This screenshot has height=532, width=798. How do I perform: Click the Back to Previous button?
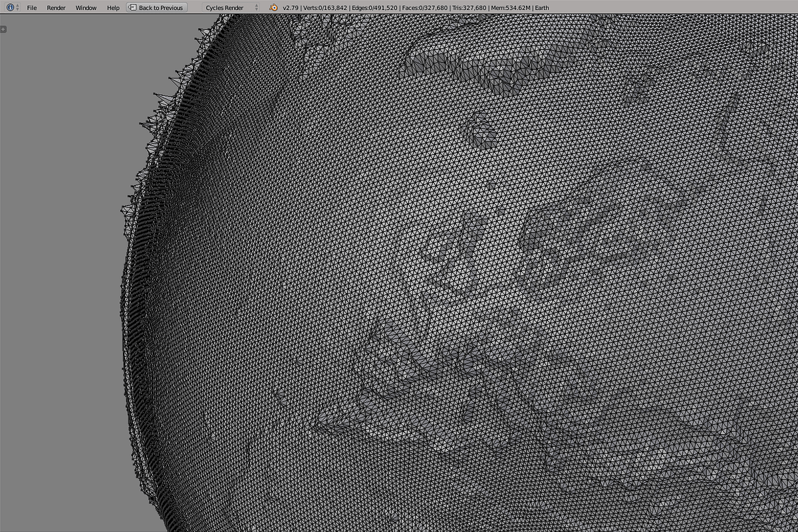(157, 7)
